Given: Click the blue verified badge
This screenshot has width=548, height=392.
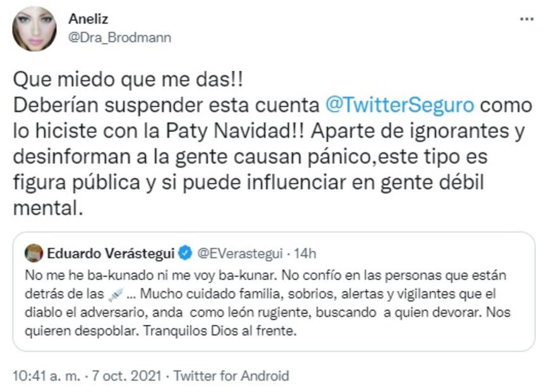Looking at the screenshot, I should point(185,254).
